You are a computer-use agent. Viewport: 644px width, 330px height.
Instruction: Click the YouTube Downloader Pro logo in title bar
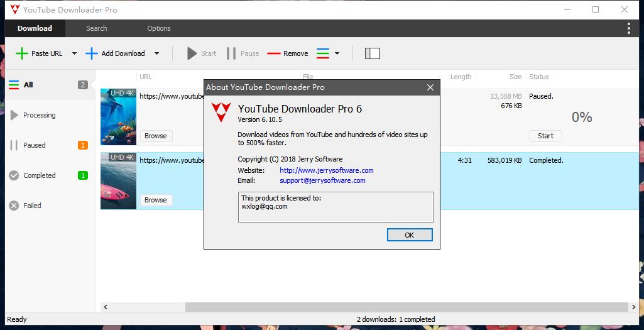point(15,9)
